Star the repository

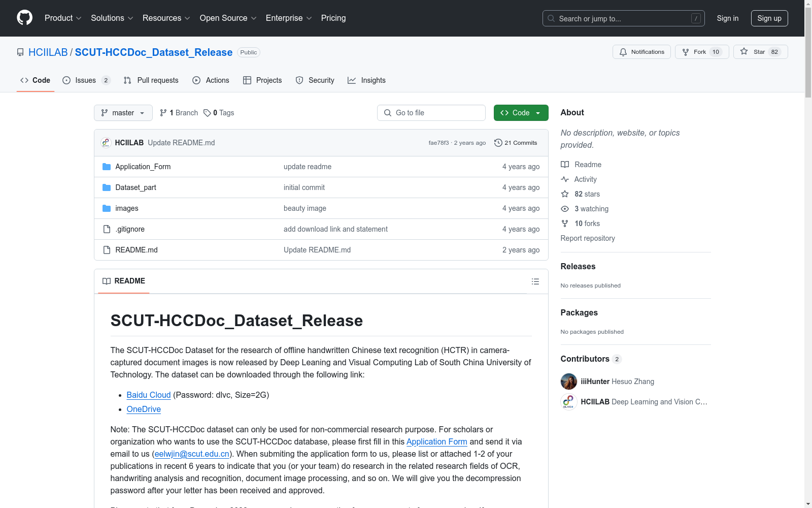pos(760,52)
